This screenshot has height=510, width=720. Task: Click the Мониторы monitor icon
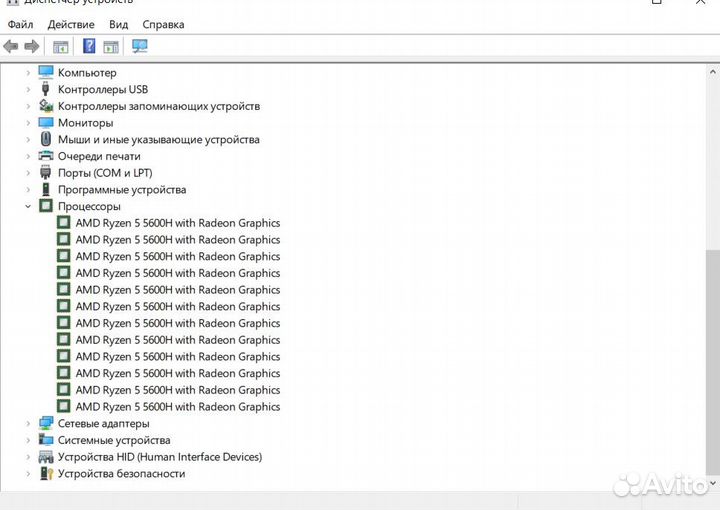pyautogui.click(x=46, y=123)
